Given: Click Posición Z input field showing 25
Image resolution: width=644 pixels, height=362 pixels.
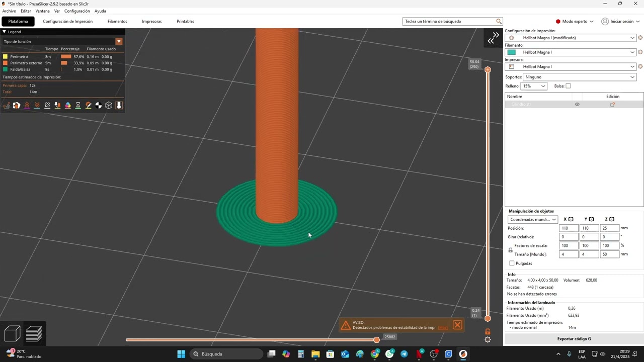Looking at the screenshot, I should tap(609, 228).
